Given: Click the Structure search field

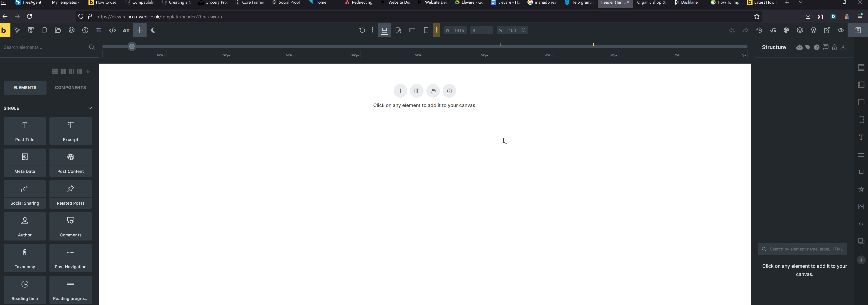Looking at the screenshot, I should [x=803, y=249].
